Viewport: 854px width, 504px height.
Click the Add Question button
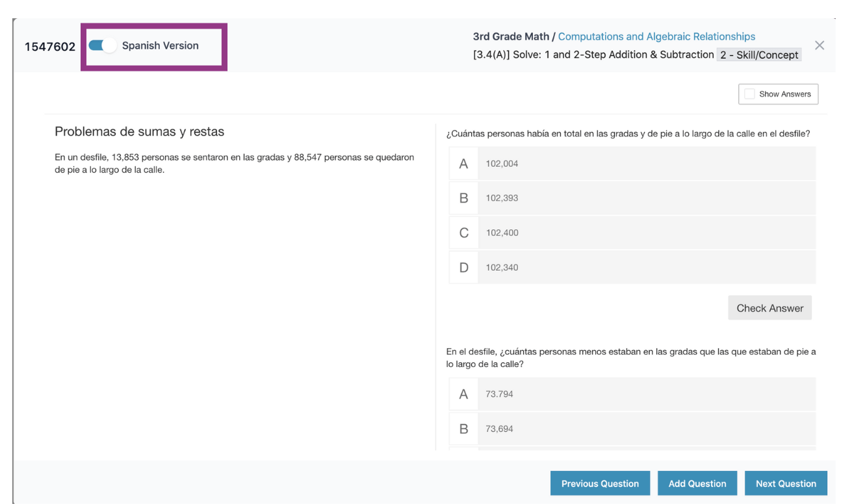[697, 483]
